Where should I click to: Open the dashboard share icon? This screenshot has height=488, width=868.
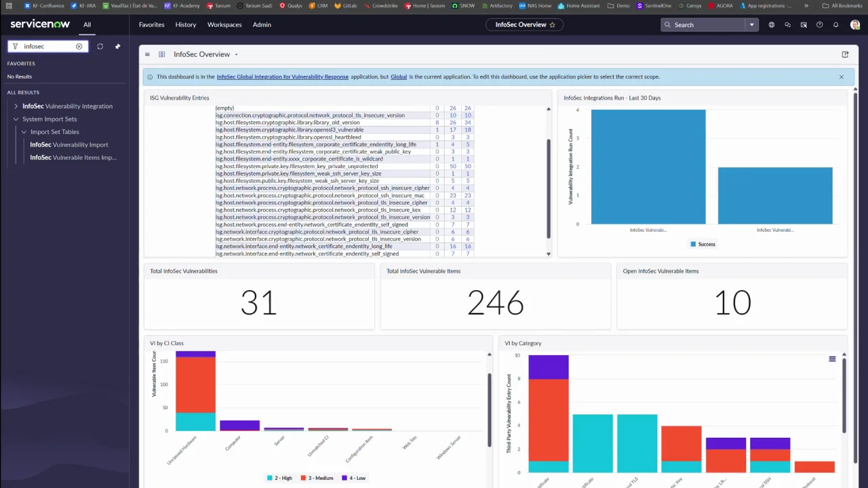[x=845, y=54]
